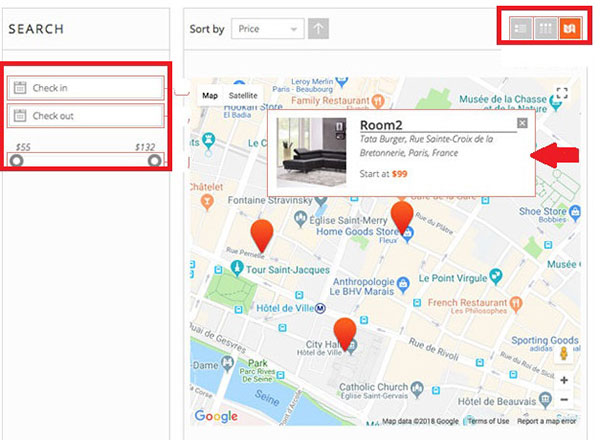The width and height of the screenshot is (600, 440).
Task: Click the Check in calendar icon
Action: (20, 88)
